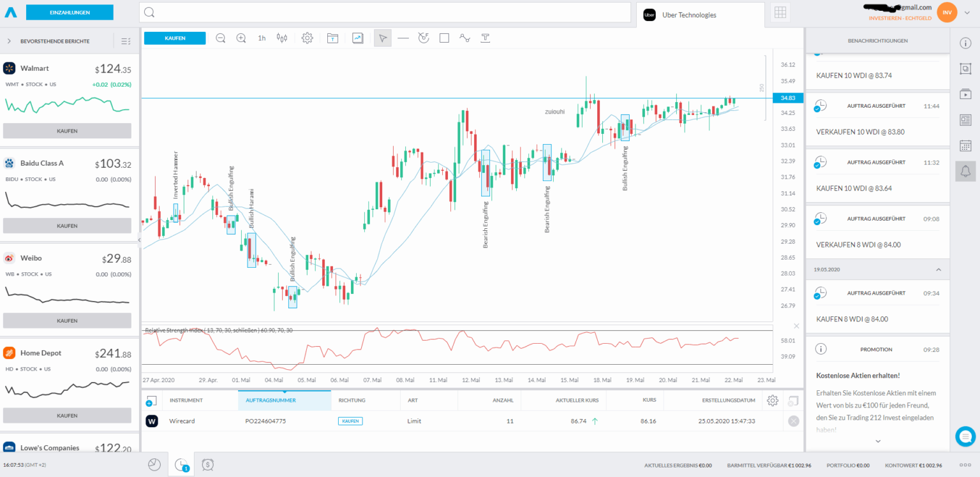Open the economic calendar icon on right sidebar

965,145
